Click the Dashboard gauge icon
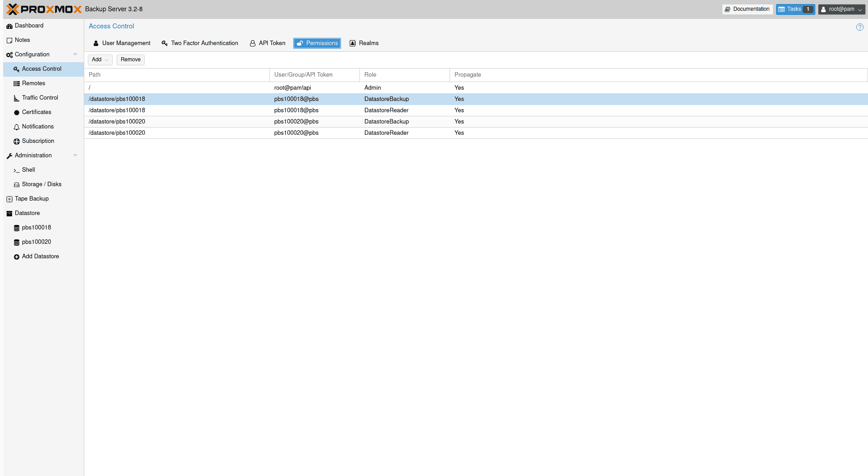This screenshot has height=476, width=868. 9,26
